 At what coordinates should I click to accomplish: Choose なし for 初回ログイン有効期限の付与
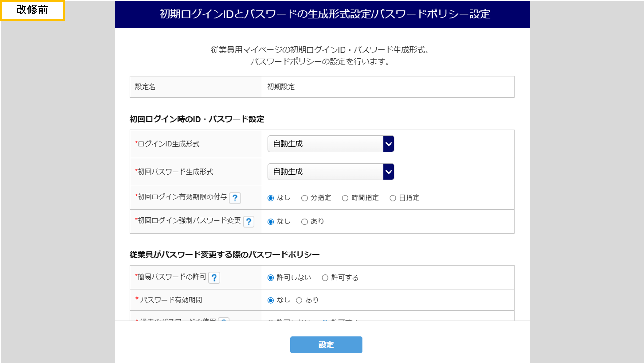[x=271, y=198]
